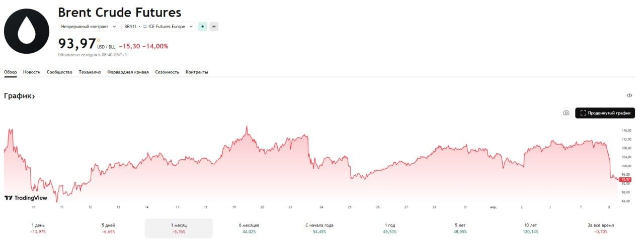The width and height of the screenshot is (644, 240).
Task: Click the gray delayed-data indicator icon
Action: pyautogui.click(x=214, y=27)
